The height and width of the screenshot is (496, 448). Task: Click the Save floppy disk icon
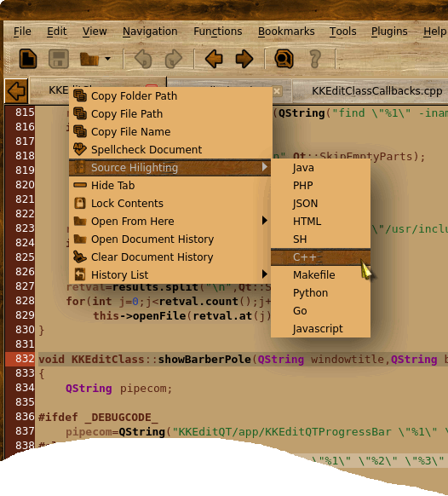[59, 59]
